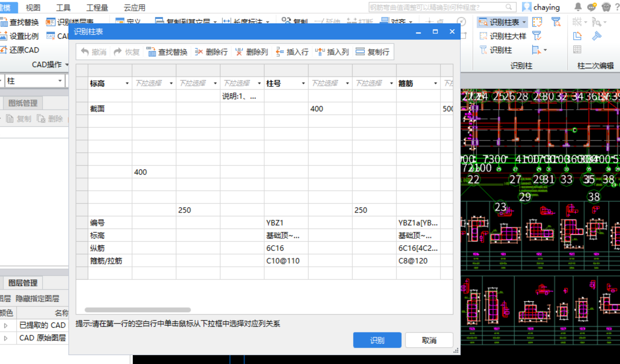Select cell YBZ1 in 编号 row

click(286, 223)
